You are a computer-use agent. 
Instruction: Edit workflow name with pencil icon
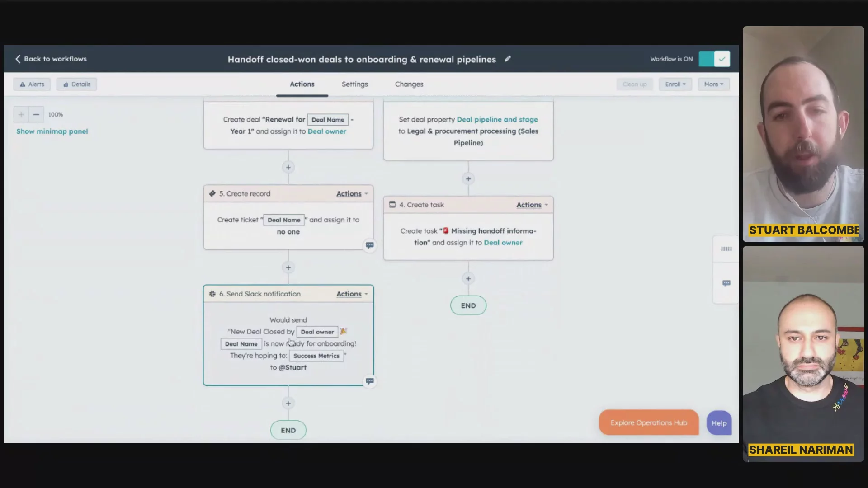tap(508, 59)
